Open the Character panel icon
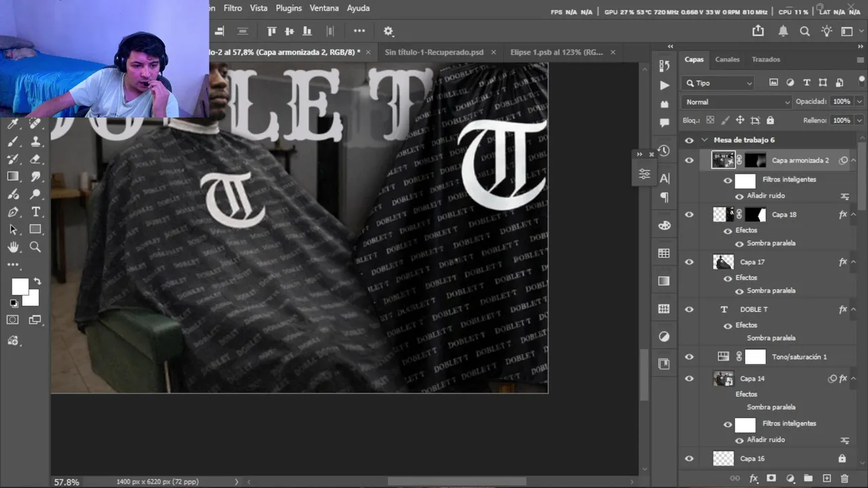Viewport: 868px width, 488px height. coord(665,178)
